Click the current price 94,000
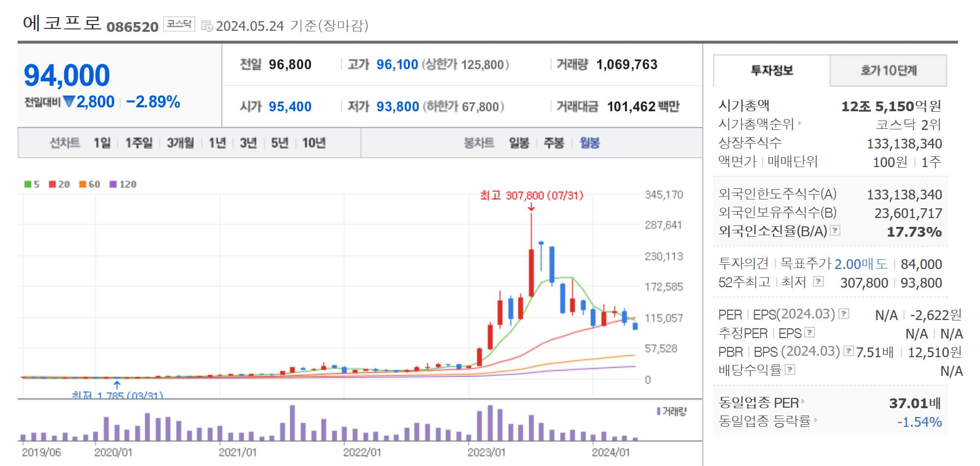This screenshot has height=466, width=980. click(67, 75)
